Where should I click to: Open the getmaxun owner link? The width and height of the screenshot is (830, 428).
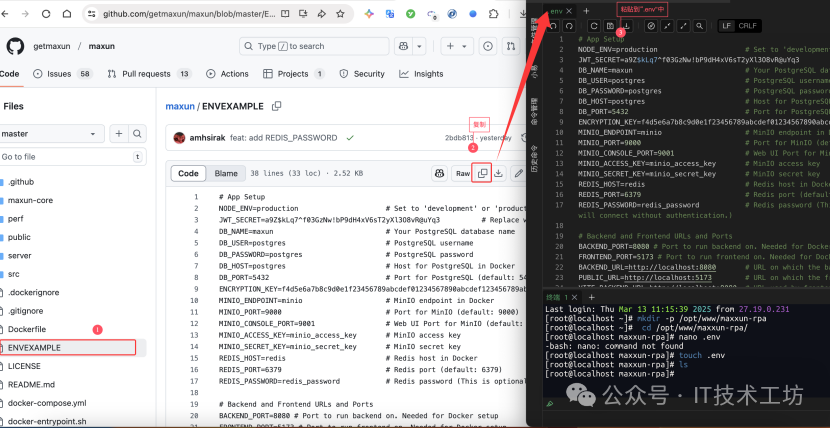pos(52,46)
